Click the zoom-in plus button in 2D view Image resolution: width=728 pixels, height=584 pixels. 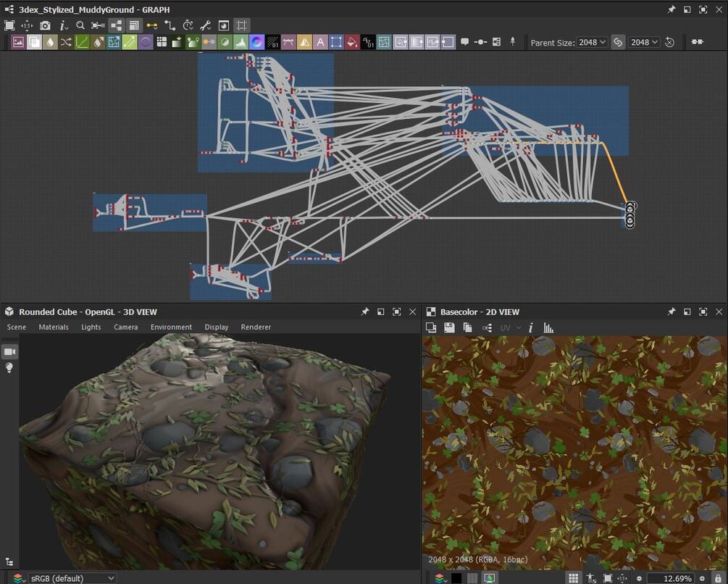click(702, 578)
